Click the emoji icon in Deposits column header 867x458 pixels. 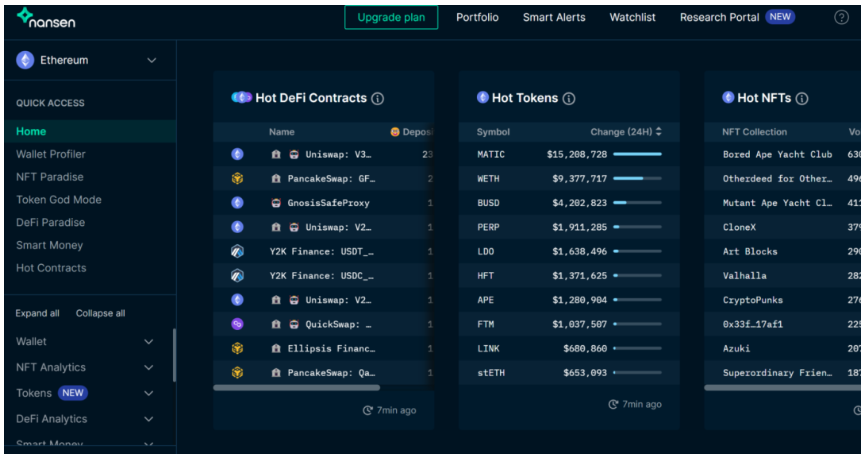pyautogui.click(x=395, y=132)
